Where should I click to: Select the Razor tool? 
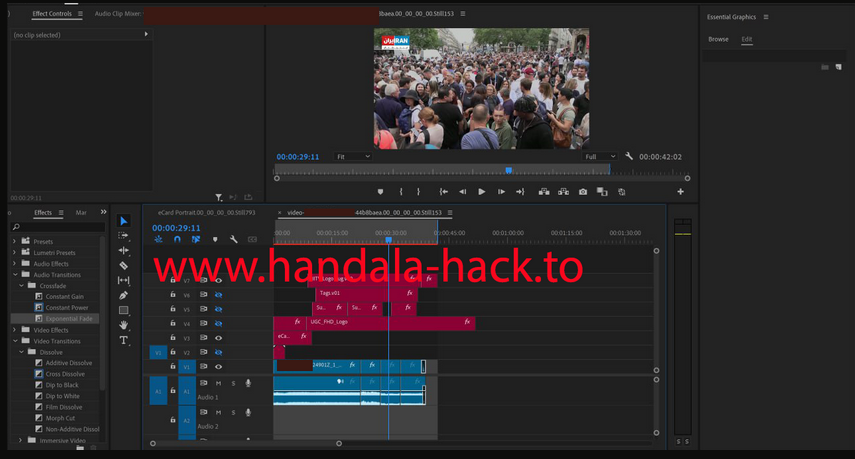pos(124,265)
